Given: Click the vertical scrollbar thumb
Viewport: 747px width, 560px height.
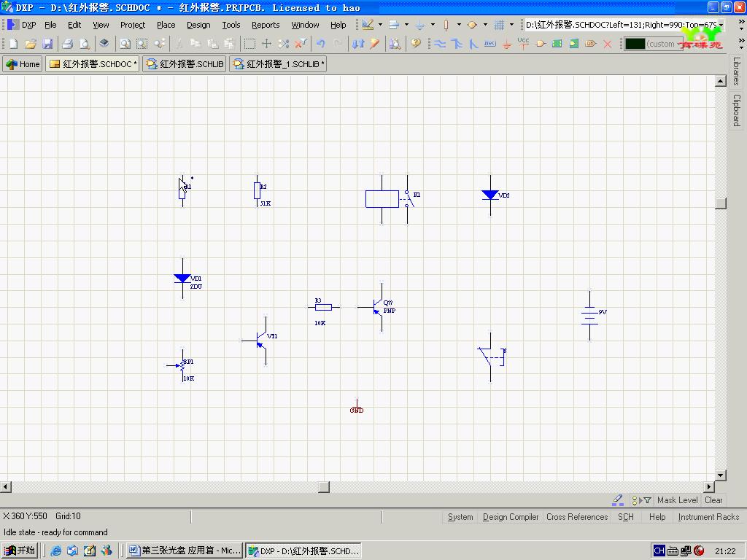Looking at the screenshot, I should tap(721, 203).
